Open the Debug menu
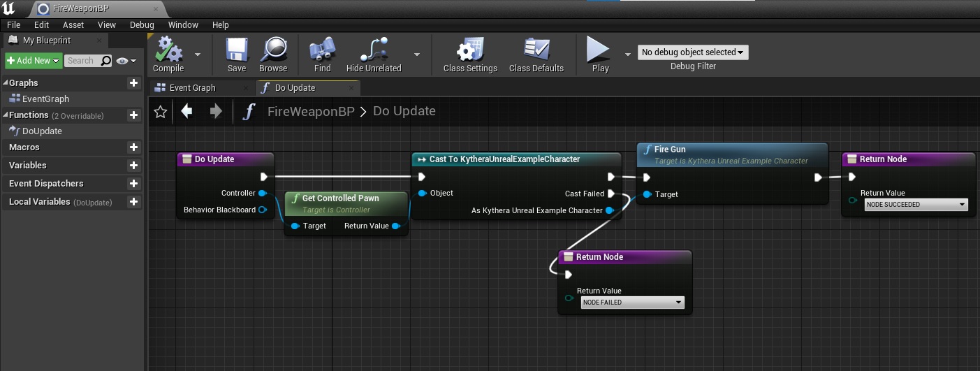The image size is (980, 371). click(x=142, y=24)
